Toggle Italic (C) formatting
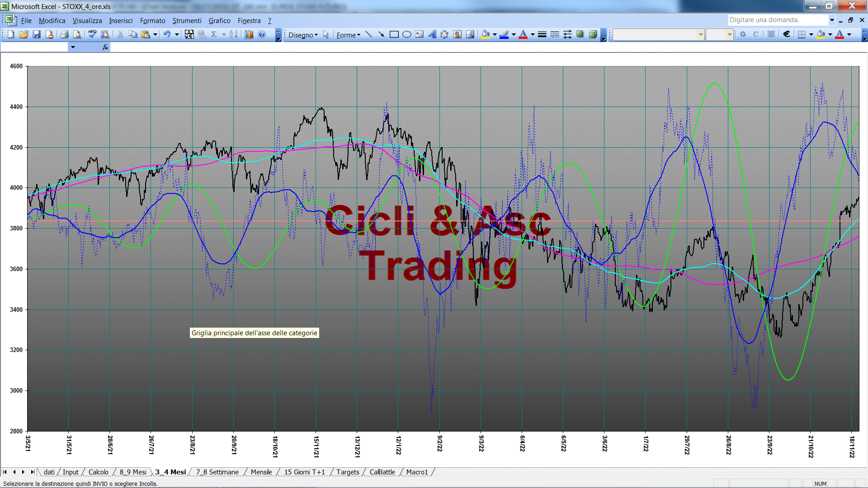Image resolution: width=868 pixels, height=488 pixels. click(755, 34)
